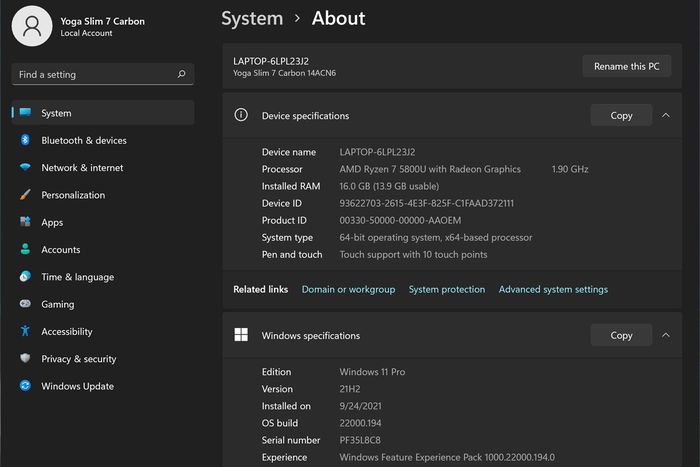Click the OS build value 22000.194
This screenshot has width=700, height=467.
(x=360, y=423)
